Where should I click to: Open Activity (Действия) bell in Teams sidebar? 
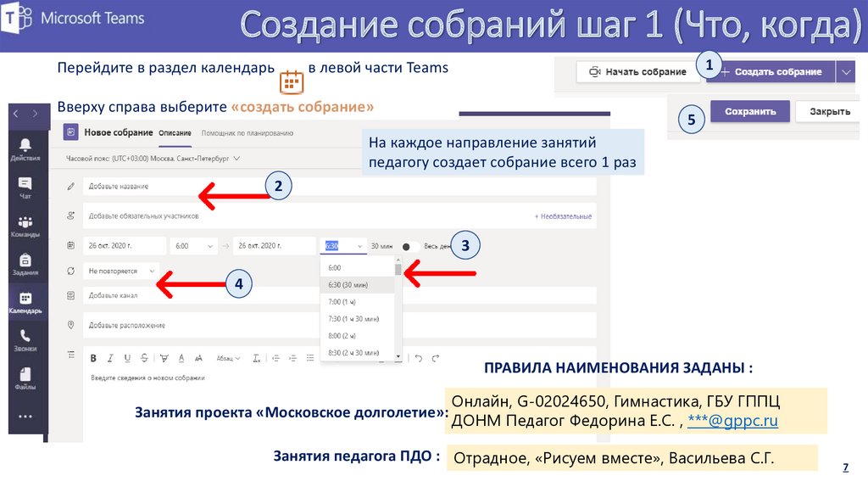[x=25, y=149]
